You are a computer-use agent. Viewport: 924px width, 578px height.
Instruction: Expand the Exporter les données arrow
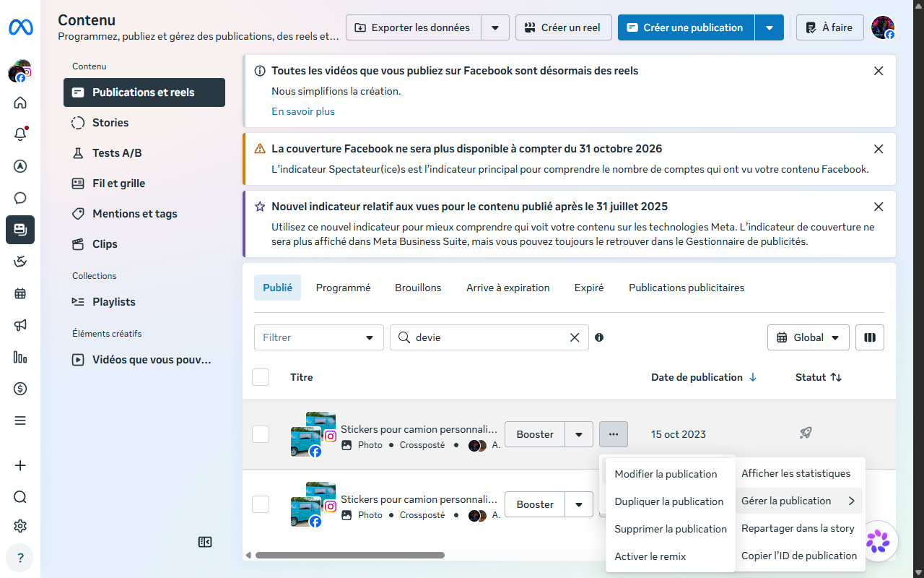(495, 27)
